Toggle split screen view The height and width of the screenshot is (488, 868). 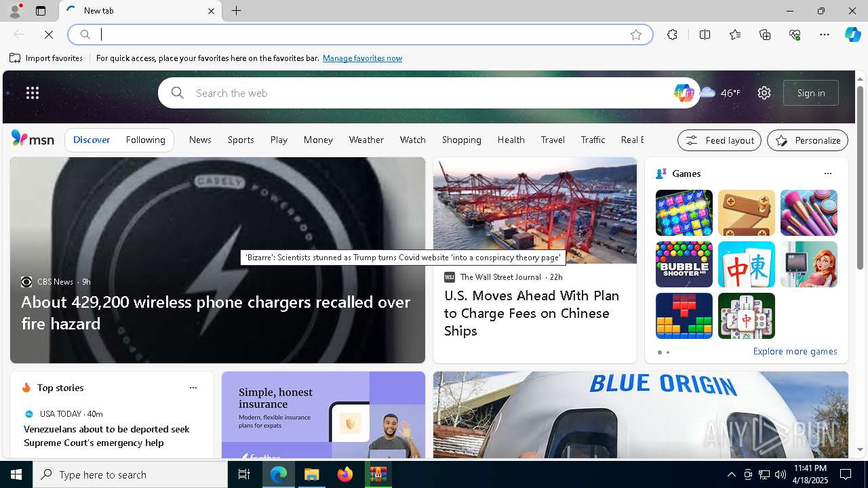tap(705, 35)
